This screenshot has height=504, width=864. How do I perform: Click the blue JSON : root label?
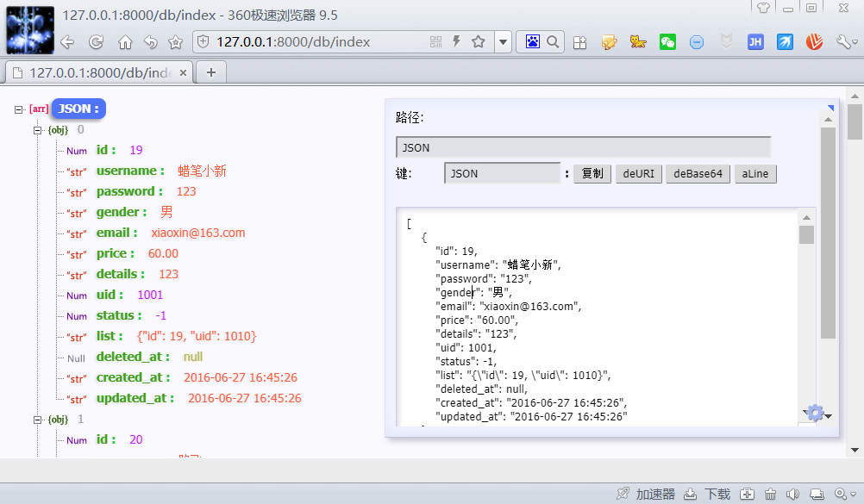(x=78, y=109)
